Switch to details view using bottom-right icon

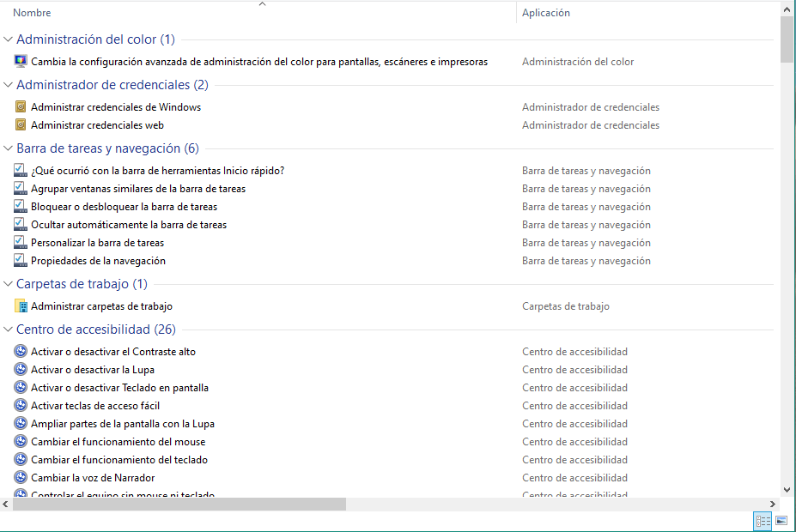(x=763, y=521)
